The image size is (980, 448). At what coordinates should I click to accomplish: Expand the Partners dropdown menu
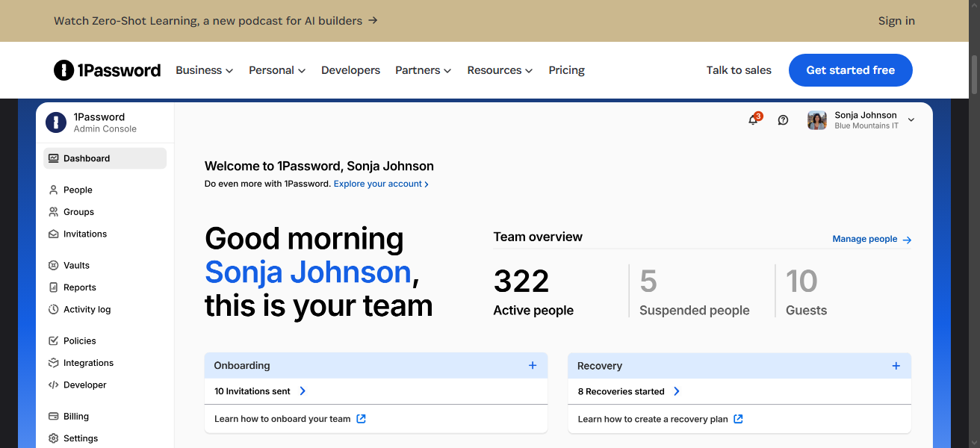tap(424, 70)
